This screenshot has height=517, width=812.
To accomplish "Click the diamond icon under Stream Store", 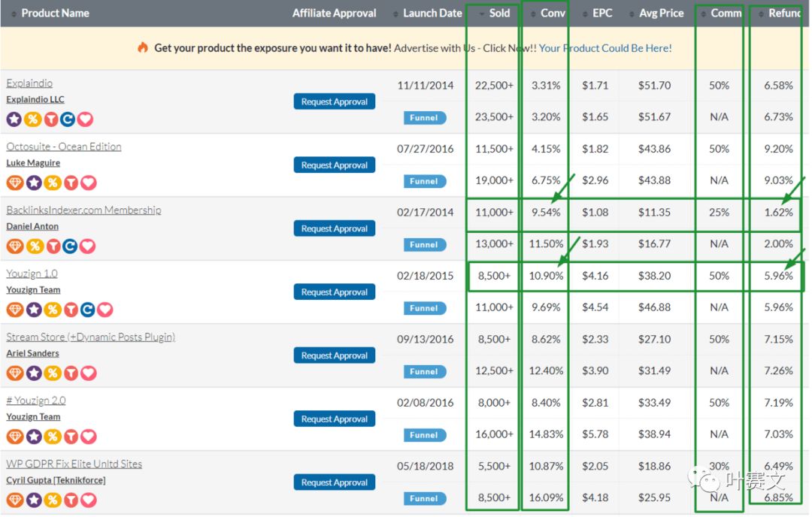I will (15, 373).
